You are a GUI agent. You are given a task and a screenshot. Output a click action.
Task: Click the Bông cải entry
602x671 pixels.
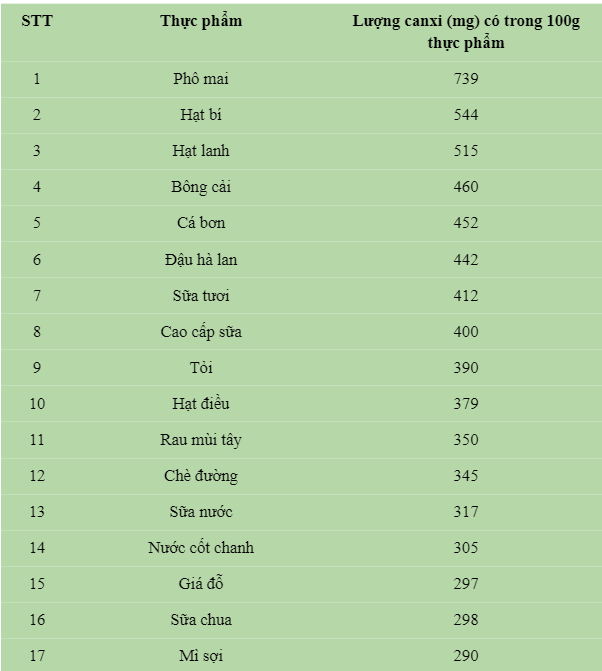tap(201, 187)
